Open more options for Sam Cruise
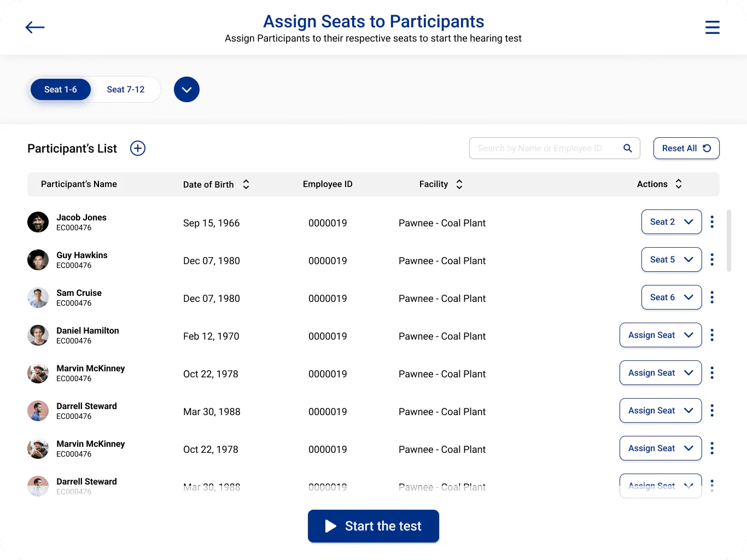This screenshot has height=560, width=747. pos(712,297)
